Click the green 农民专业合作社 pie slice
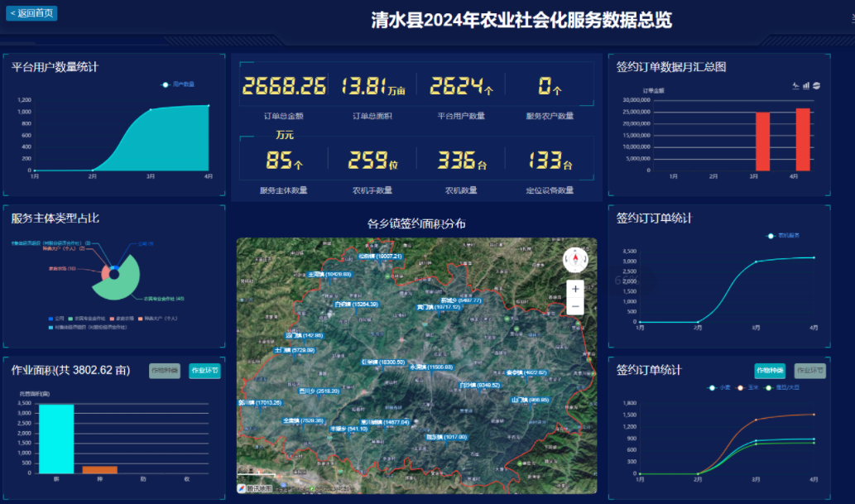The height and width of the screenshot is (504, 855). coord(124,286)
